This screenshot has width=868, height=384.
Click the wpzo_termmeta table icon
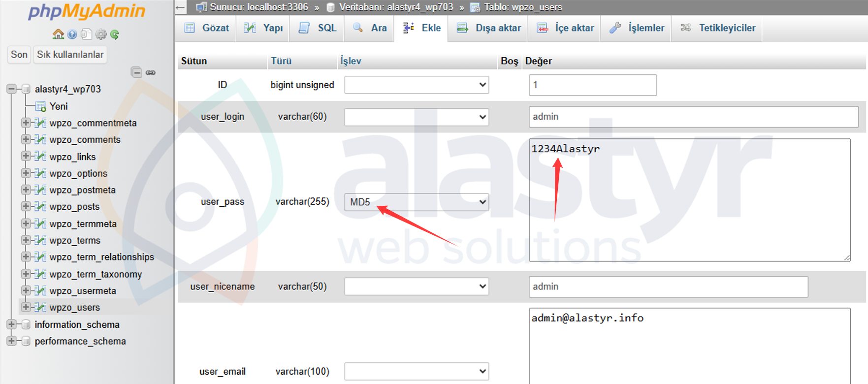pyautogui.click(x=40, y=224)
